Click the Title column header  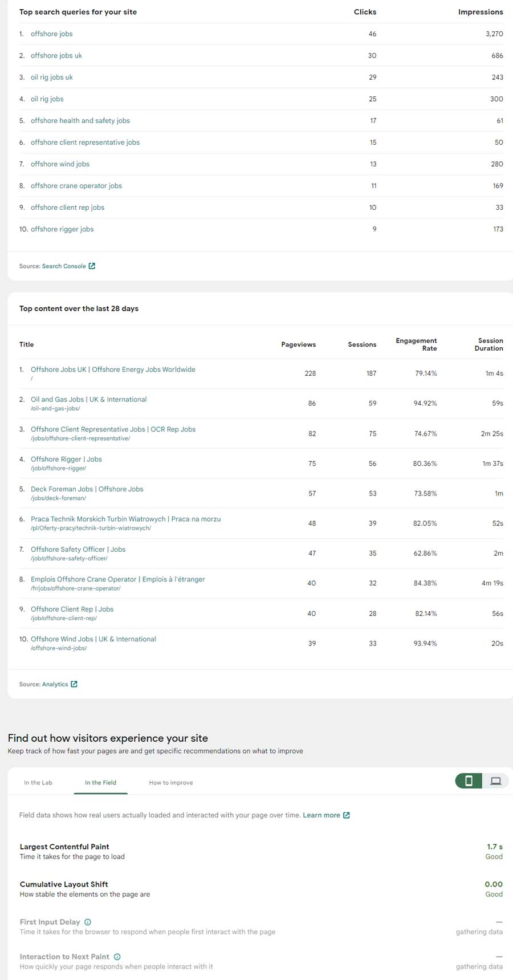(26, 344)
